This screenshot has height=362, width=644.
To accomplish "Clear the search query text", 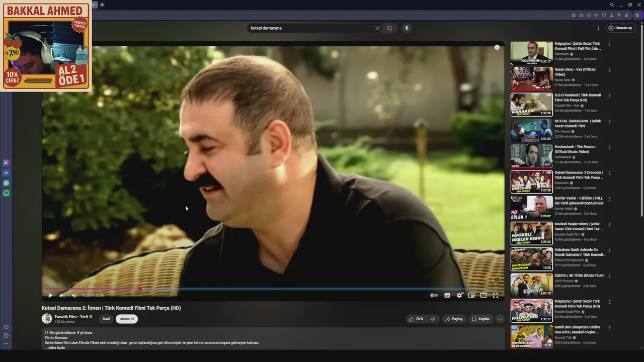I will 377,28.
